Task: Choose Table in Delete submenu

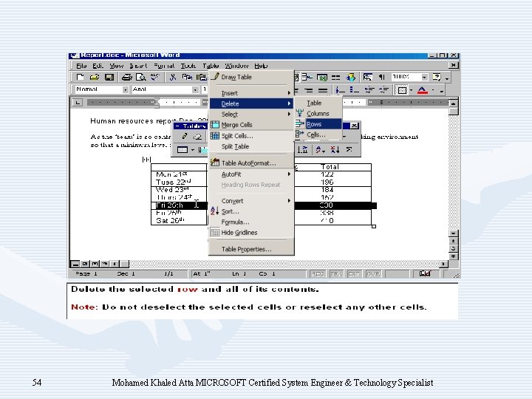Action: tap(318, 103)
